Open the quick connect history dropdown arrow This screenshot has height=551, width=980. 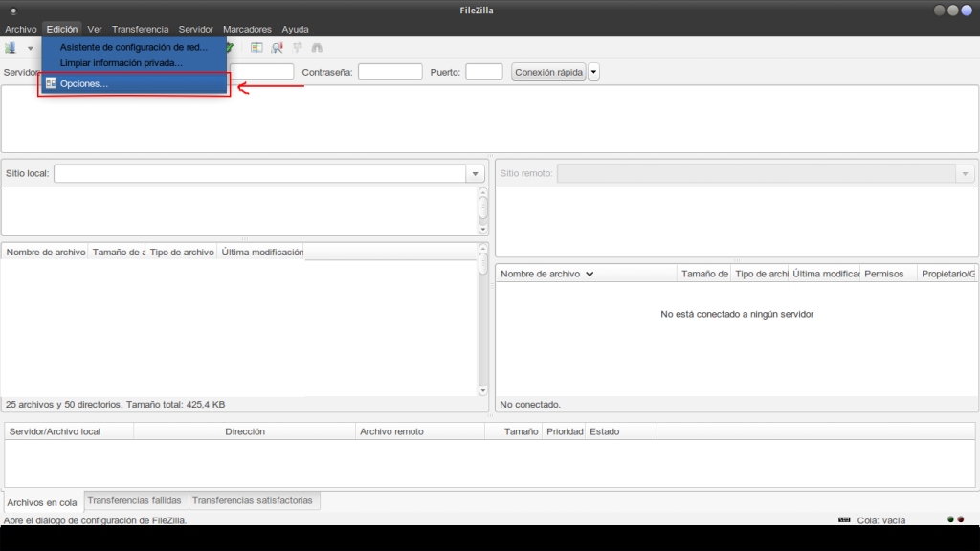tap(594, 72)
